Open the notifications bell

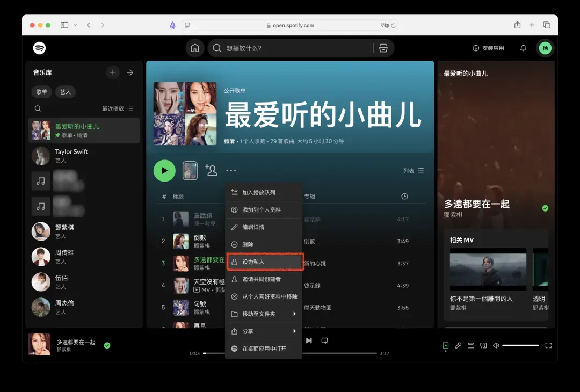coord(523,48)
